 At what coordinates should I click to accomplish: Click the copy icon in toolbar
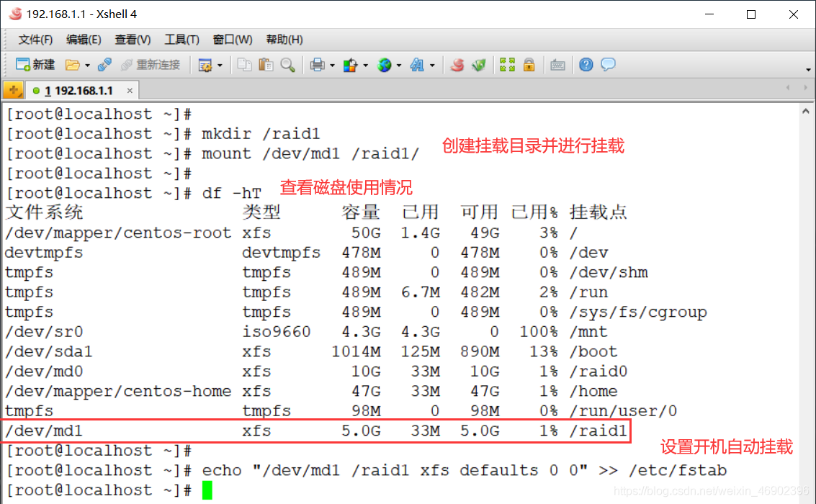click(x=244, y=65)
